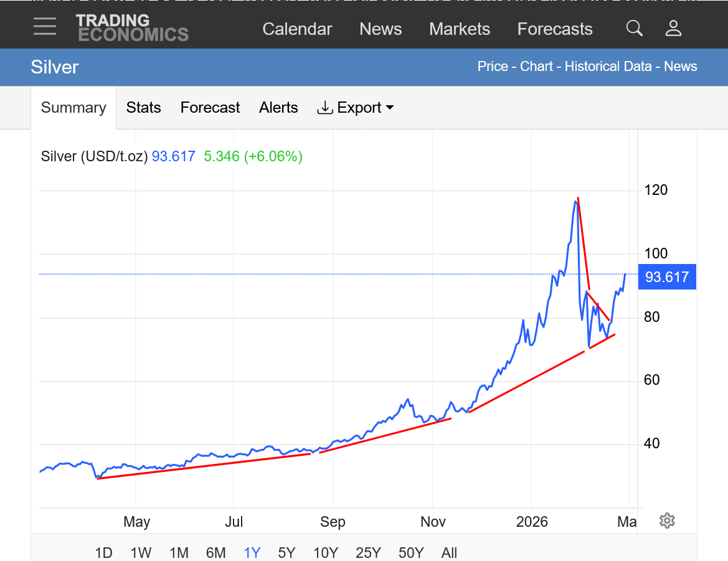Select the Alerts tab
728x561 pixels.
278,108
